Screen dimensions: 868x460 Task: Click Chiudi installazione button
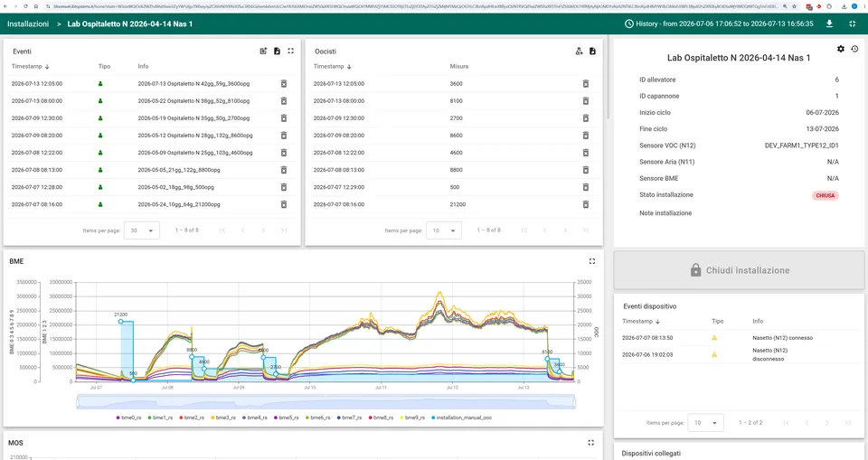point(739,270)
